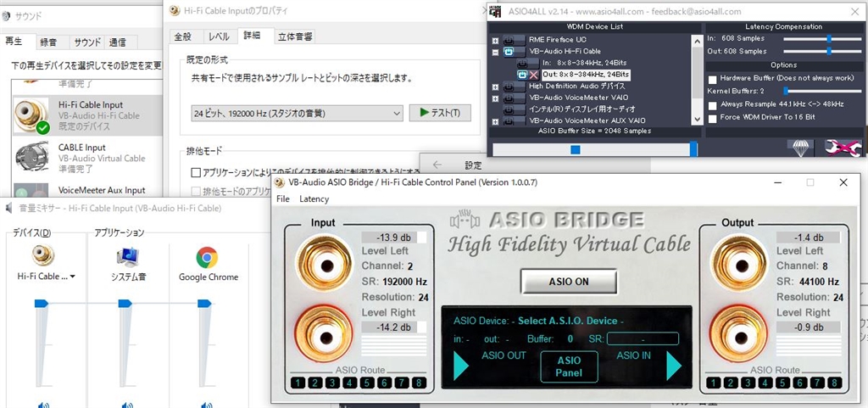
Task: Click the SR field in ASIO Bridge
Action: point(643,338)
